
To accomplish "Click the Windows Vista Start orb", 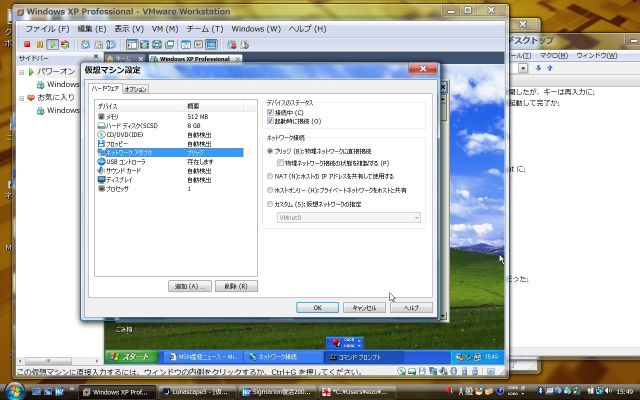I will [15, 391].
